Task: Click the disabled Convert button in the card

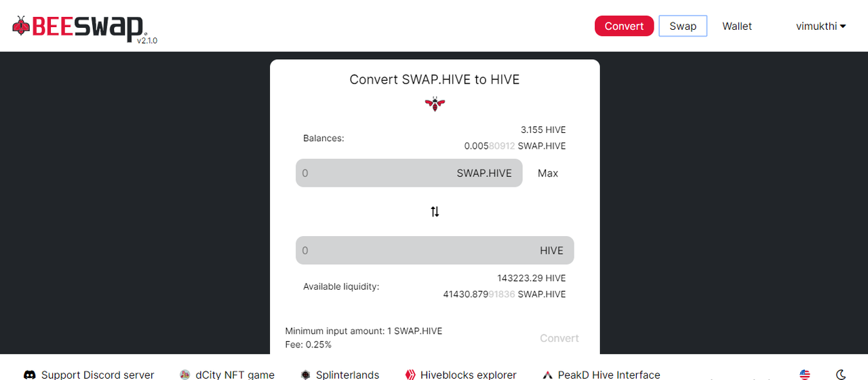Action: [x=559, y=338]
